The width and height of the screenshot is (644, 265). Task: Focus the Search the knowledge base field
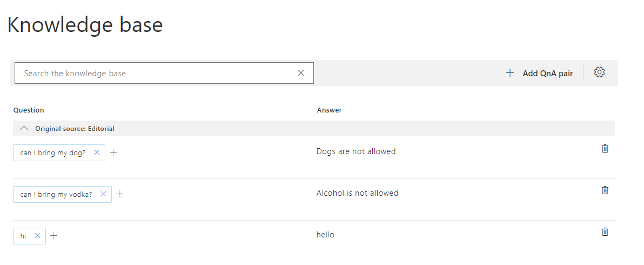coord(157,73)
